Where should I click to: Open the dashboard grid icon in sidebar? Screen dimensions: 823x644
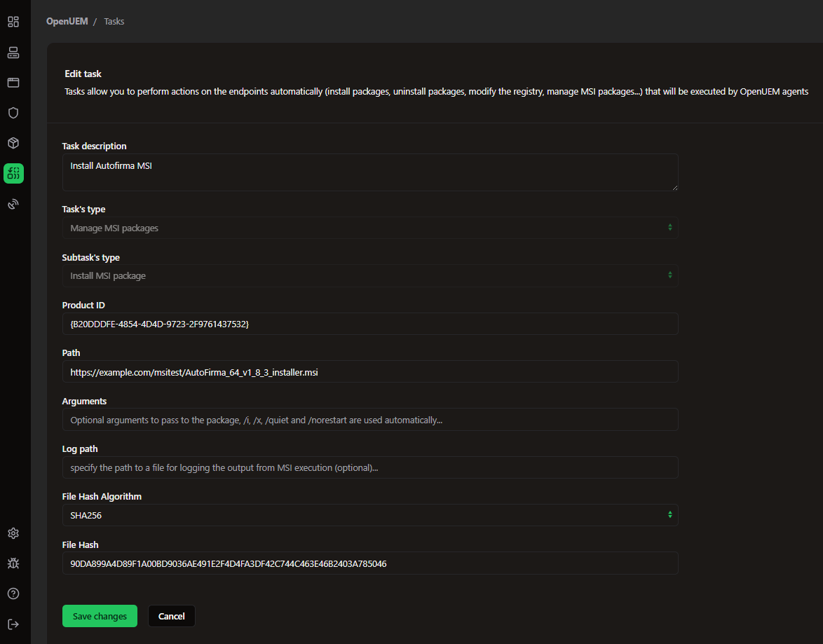tap(13, 22)
